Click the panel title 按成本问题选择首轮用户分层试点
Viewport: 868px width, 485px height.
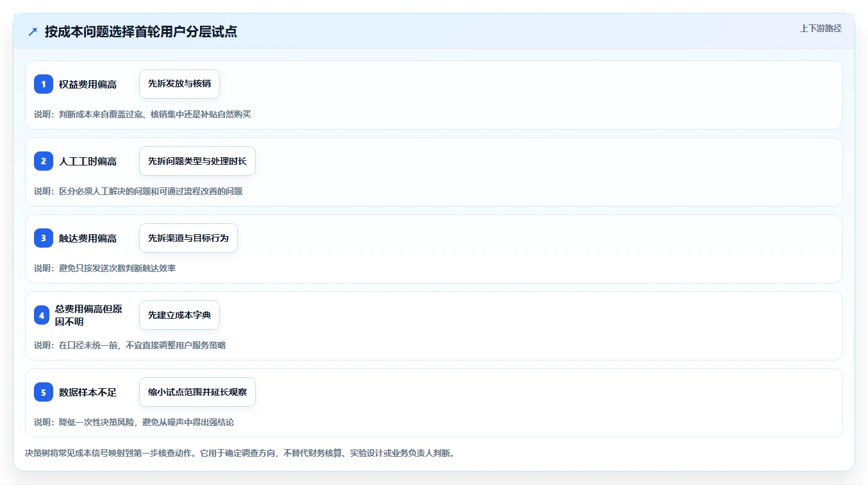click(141, 31)
